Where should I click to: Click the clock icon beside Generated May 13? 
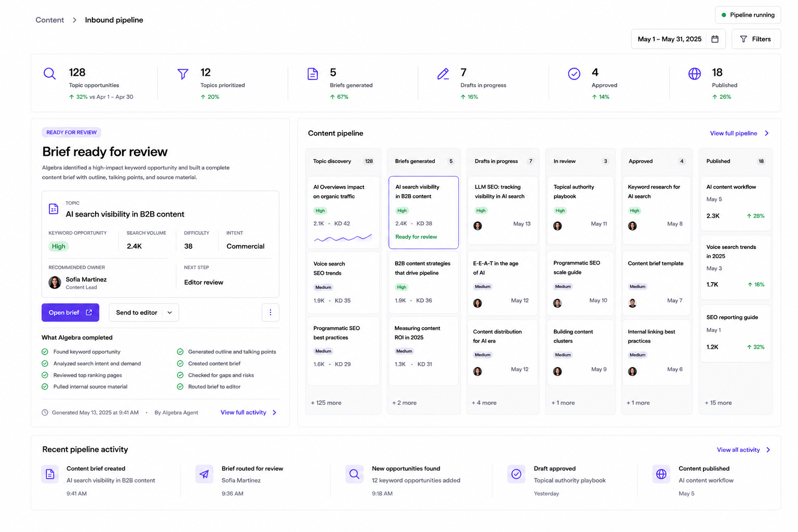[x=45, y=413]
